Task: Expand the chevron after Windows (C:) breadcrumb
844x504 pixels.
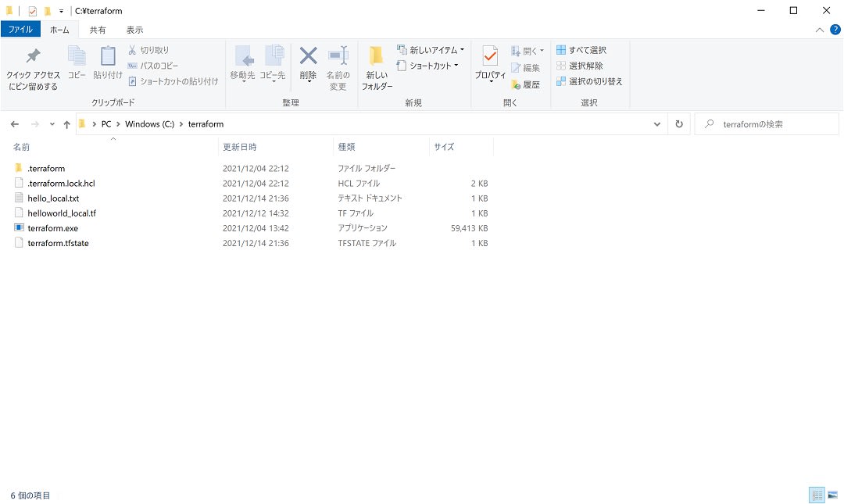Action: click(181, 124)
